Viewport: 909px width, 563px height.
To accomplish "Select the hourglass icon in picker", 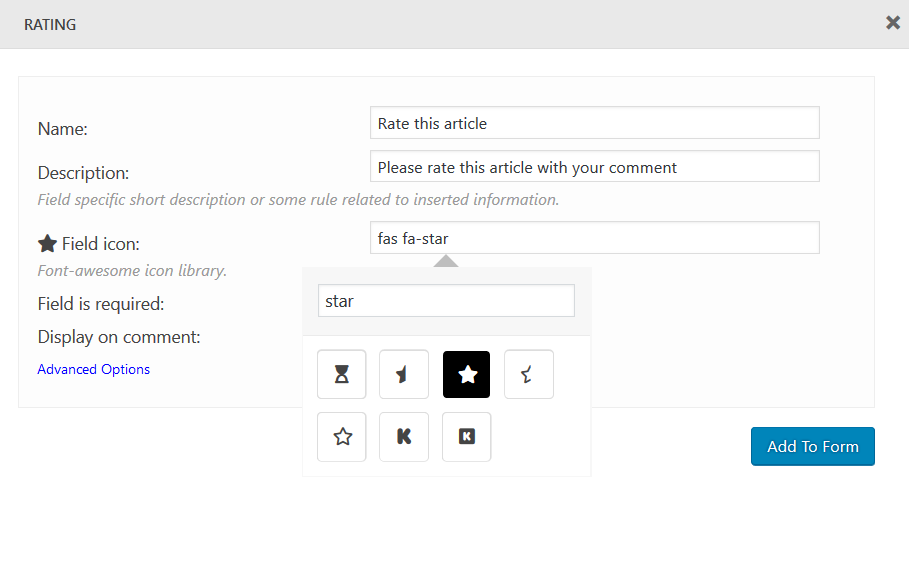I will pyautogui.click(x=342, y=374).
